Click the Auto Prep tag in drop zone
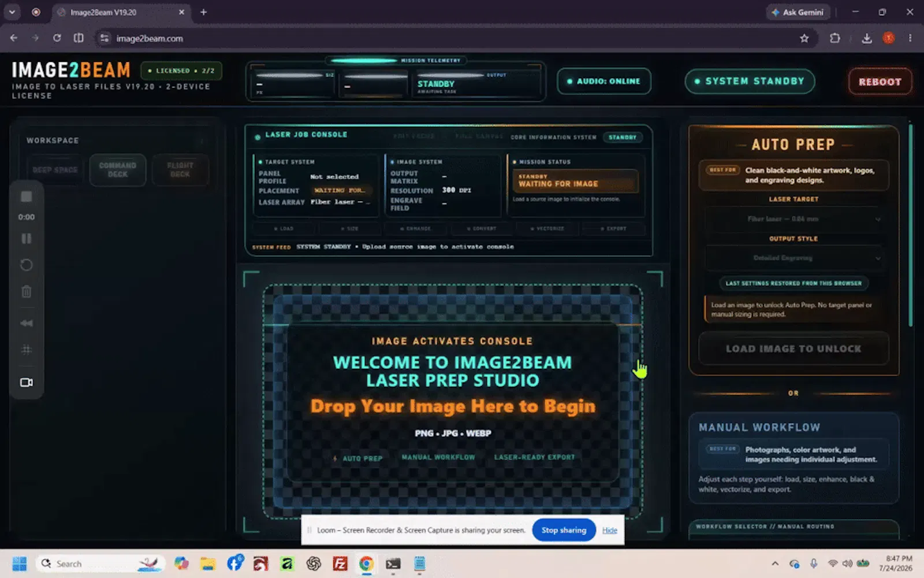 pos(358,458)
